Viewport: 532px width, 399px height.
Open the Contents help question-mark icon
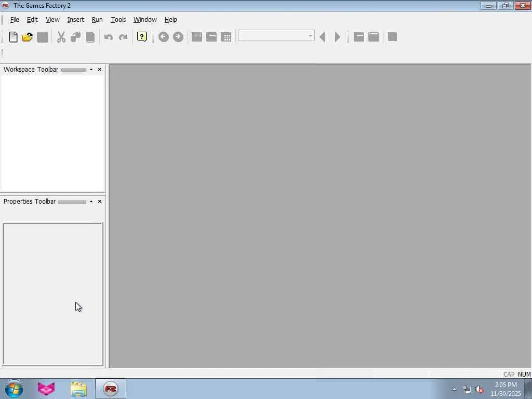click(x=142, y=37)
